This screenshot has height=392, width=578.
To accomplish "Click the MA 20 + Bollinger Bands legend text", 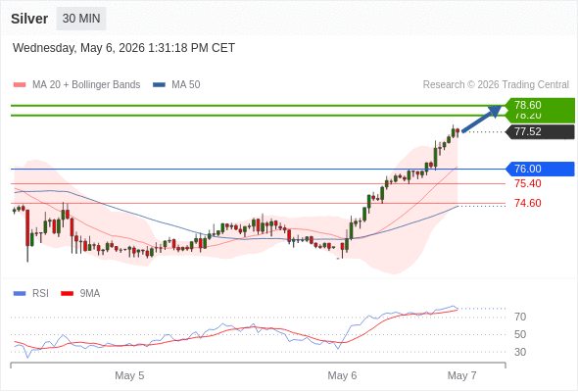I will pyautogui.click(x=86, y=85).
